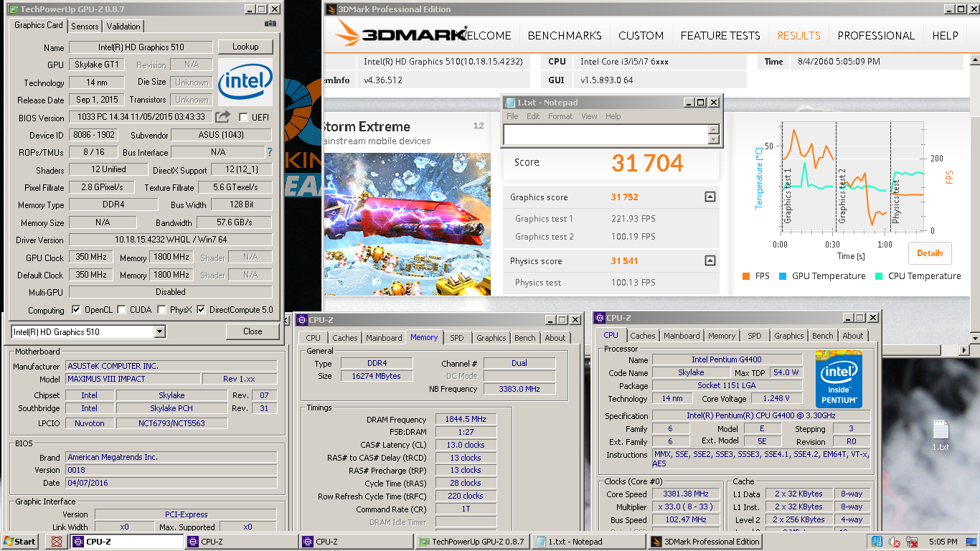Select Graphics tab in processor CPU-Z window
980x551 pixels.
click(x=788, y=336)
